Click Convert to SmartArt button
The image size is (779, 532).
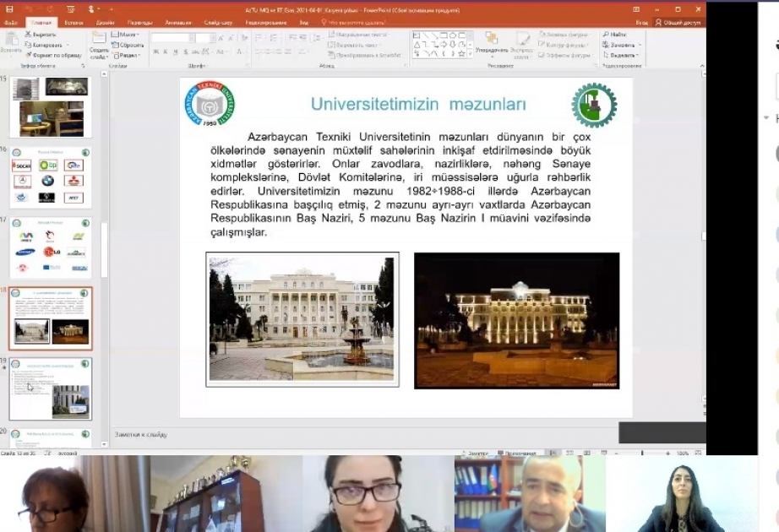tap(364, 55)
